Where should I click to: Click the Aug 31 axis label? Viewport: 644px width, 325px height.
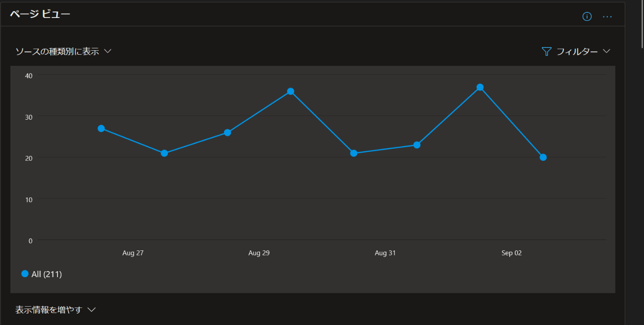click(385, 253)
